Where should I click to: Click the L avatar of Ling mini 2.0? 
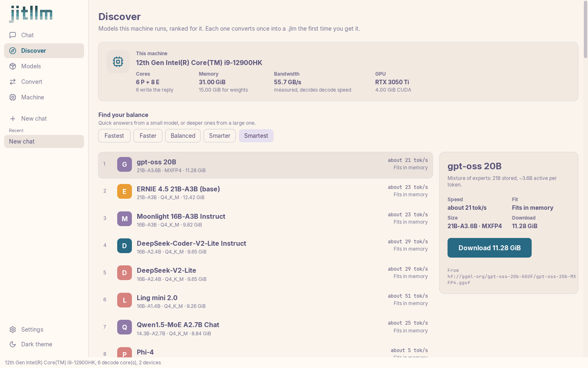125,300
